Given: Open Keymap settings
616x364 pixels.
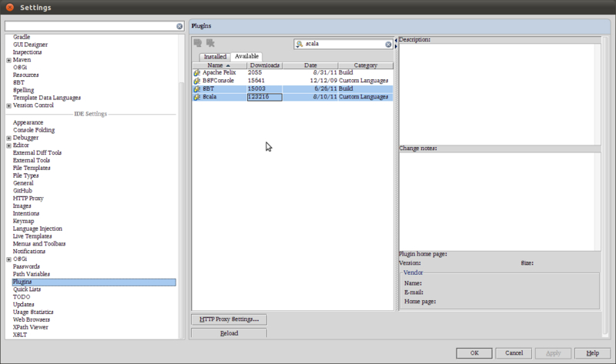Looking at the screenshot, I should [24, 221].
